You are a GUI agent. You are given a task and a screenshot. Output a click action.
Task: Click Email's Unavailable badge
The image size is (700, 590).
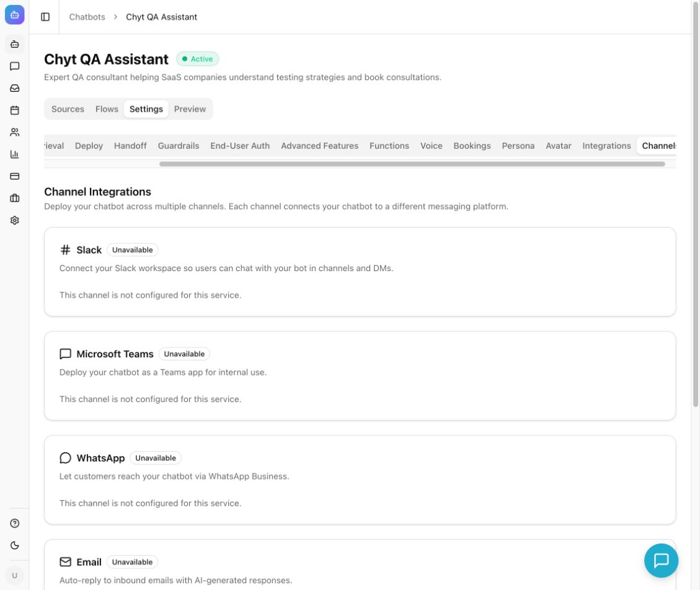[x=132, y=562]
